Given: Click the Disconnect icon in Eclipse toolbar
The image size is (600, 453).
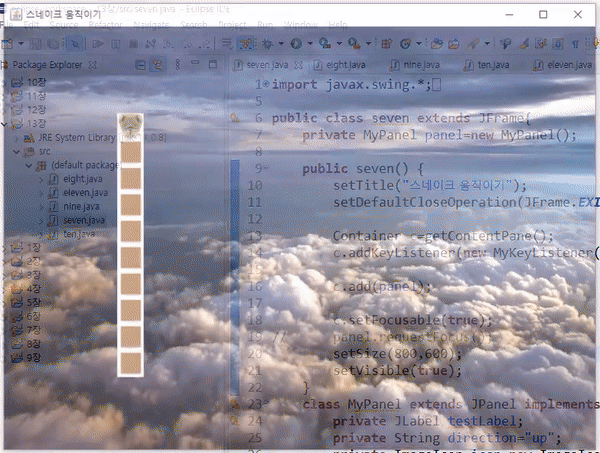Looking at the screenshot, I should click(x=150, y=44).
